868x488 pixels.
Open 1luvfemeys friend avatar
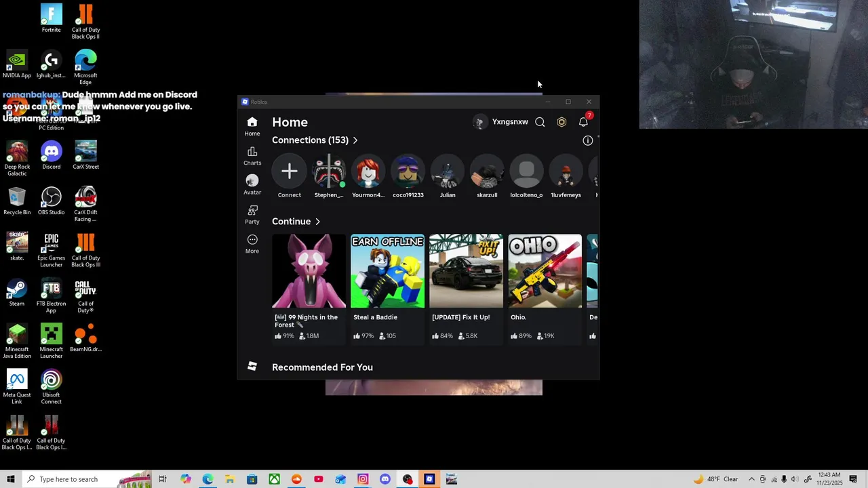[566, 171]
